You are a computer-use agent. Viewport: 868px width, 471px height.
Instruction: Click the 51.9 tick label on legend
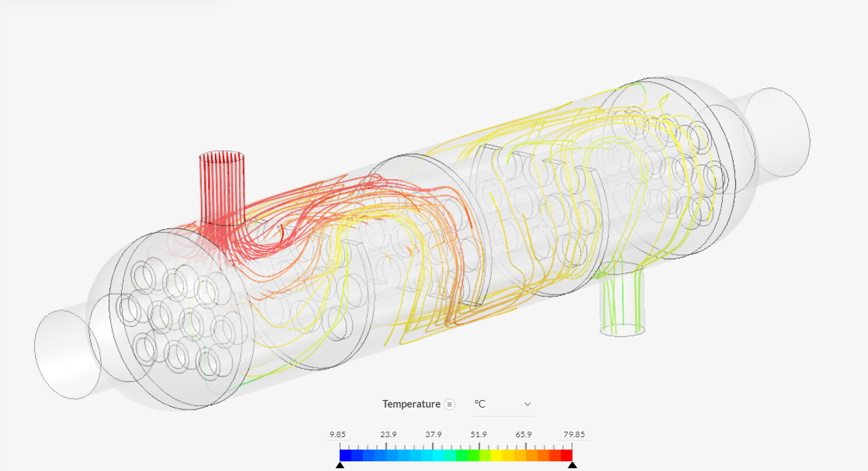479,434
